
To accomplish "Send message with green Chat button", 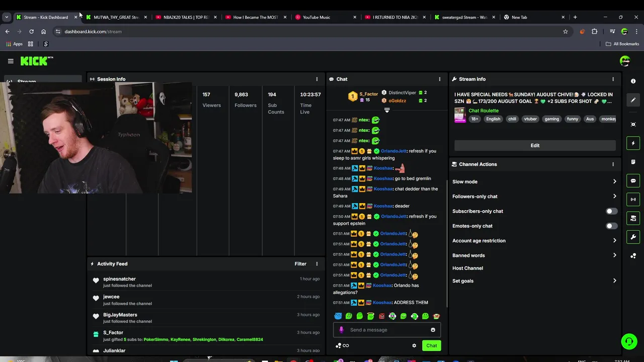I will (432, 345).
